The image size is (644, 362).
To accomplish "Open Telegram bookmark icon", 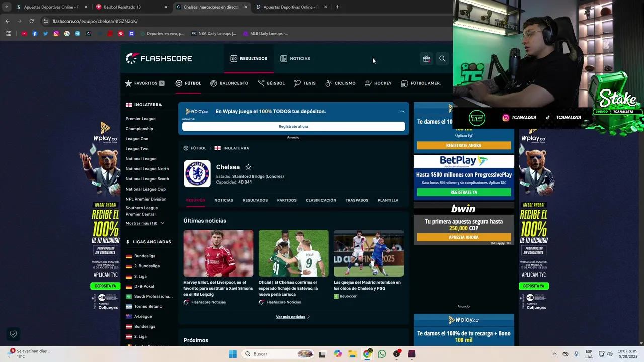I will [77, 34].
